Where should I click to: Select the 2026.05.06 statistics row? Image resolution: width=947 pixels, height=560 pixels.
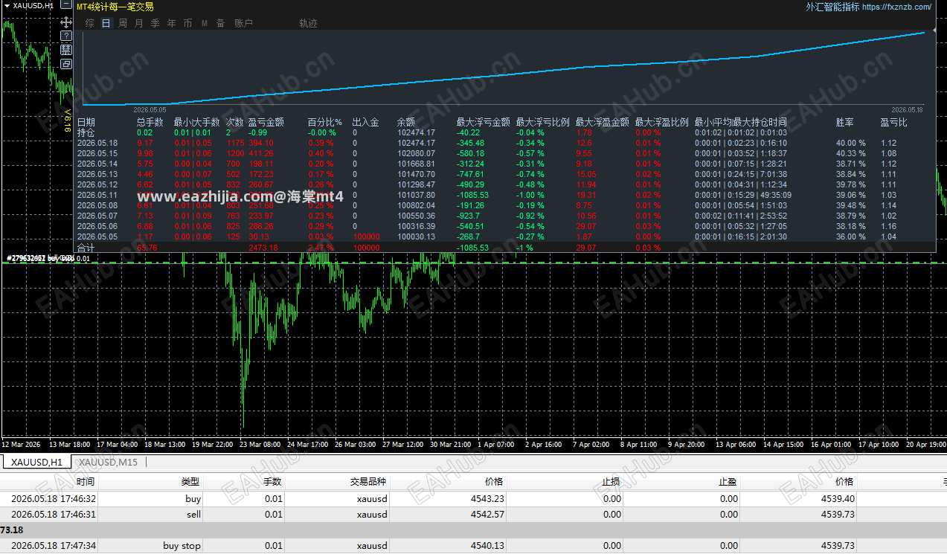click(504, 226)
